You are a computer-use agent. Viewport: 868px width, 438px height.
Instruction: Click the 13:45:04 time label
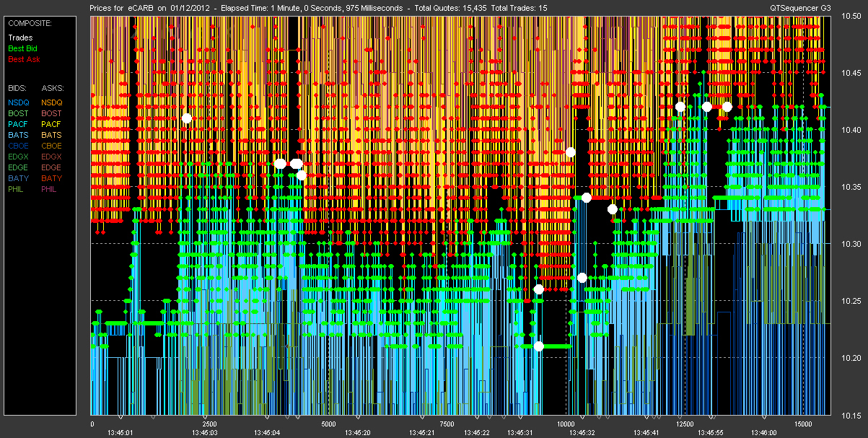coord(267,433)
